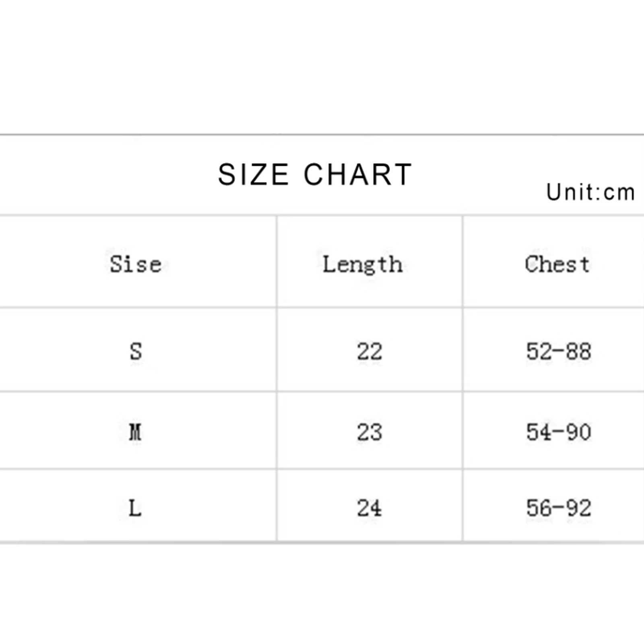Select the S size cell
The width and height of the screenshot is (644, 644).
pyautogui.click(x=136, y=351)
